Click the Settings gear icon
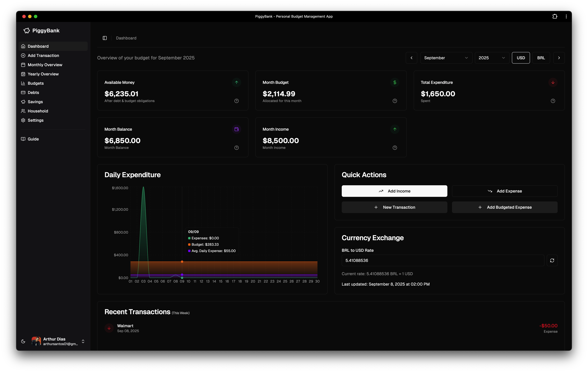This screenshot has height=372, width=588. pos(23,121)
